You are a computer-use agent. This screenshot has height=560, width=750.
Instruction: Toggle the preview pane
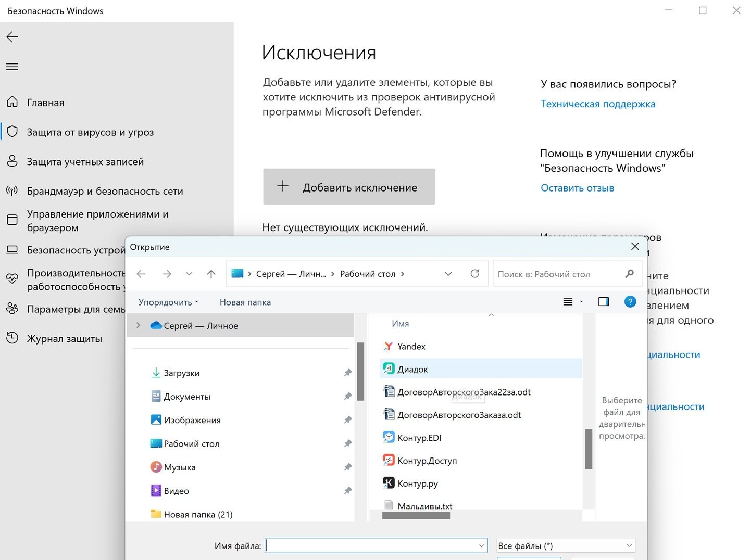[x=604, y=302]
